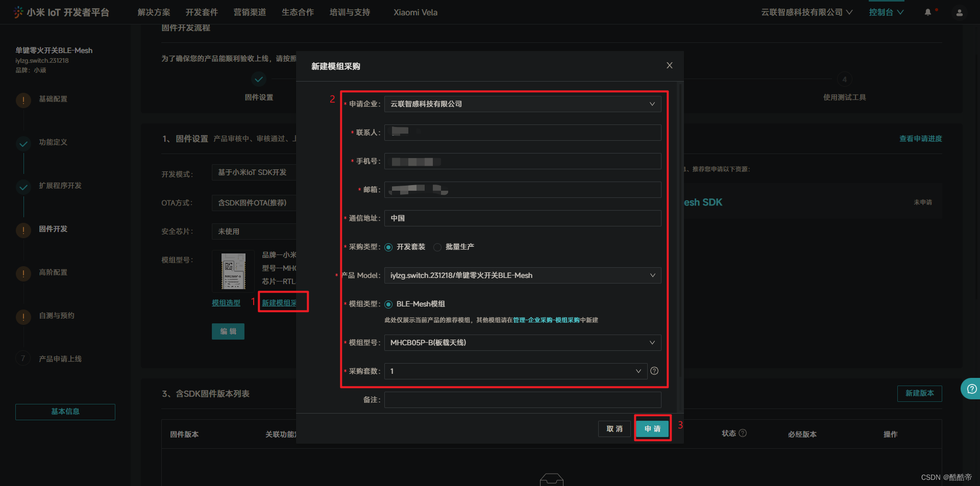
Task: Open 开发套件 menu
Action: (202, 12)
